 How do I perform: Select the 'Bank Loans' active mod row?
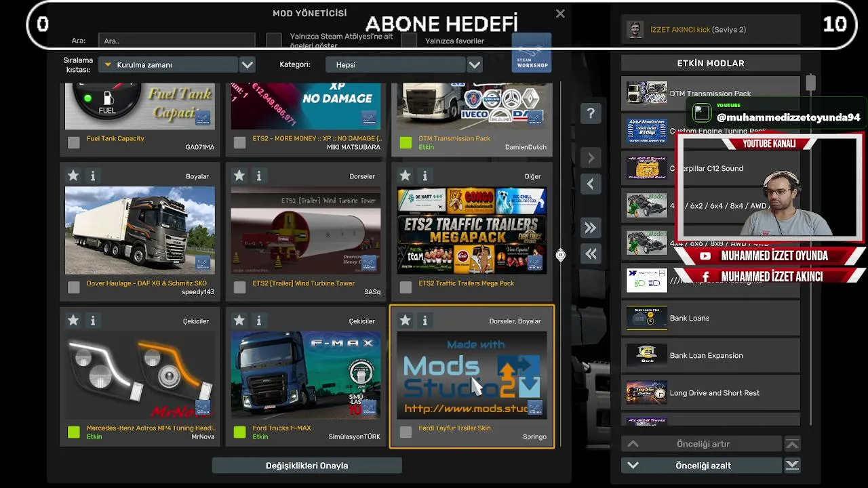tap(711, 318)
